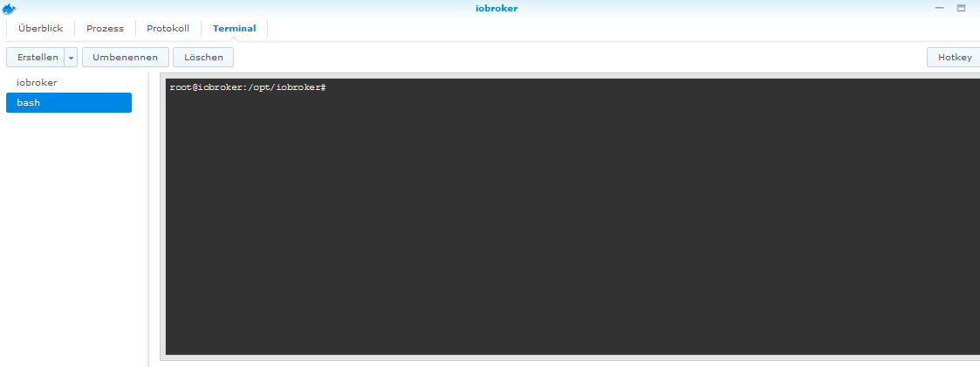Viewport: 980px width, 367px height.
Task: Click the Erstellen button
Action: click(x=36, y=57)
